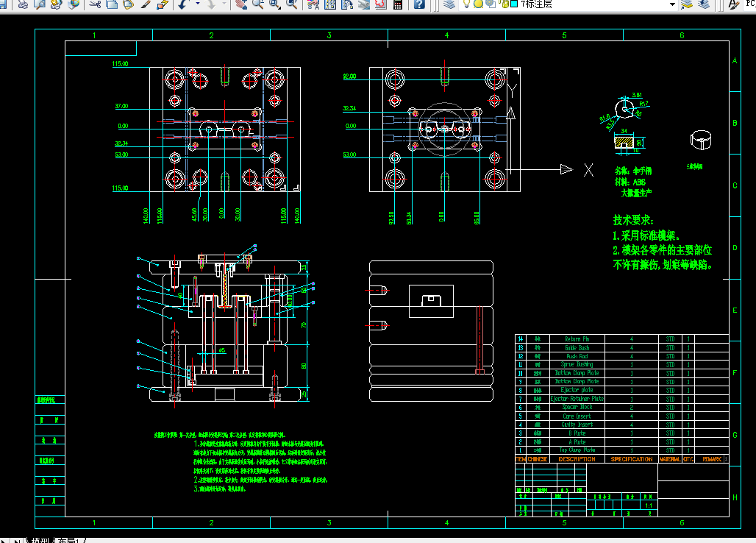Select the Match Properties brush icon

coord(145,4)
